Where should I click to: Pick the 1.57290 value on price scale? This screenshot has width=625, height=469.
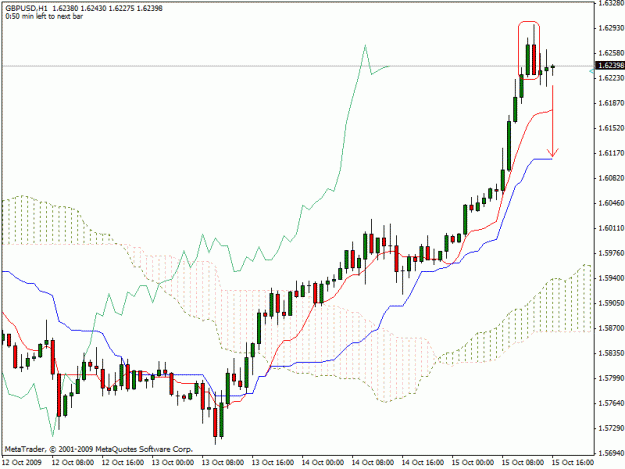pyautogui.click(x=611, y=428)
